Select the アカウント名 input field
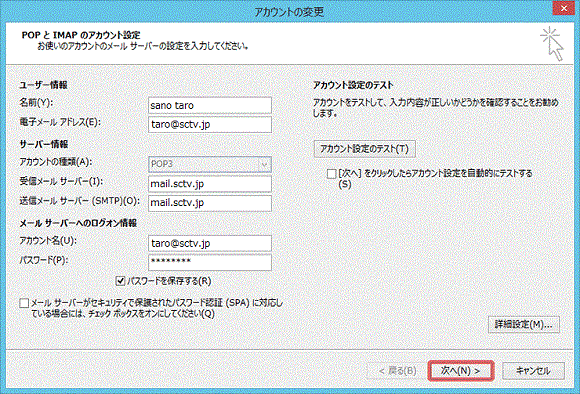Viewport: 580px width, 394px height. click(x=210, y=243)
